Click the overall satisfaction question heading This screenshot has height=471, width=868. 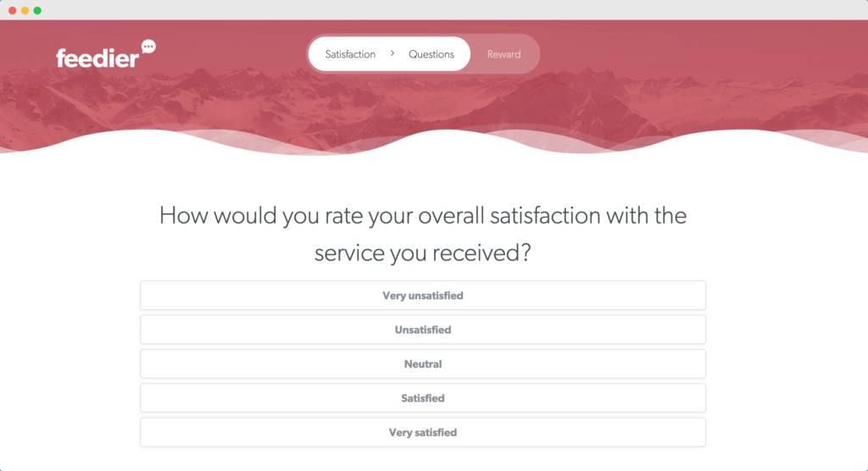[423, 234]
